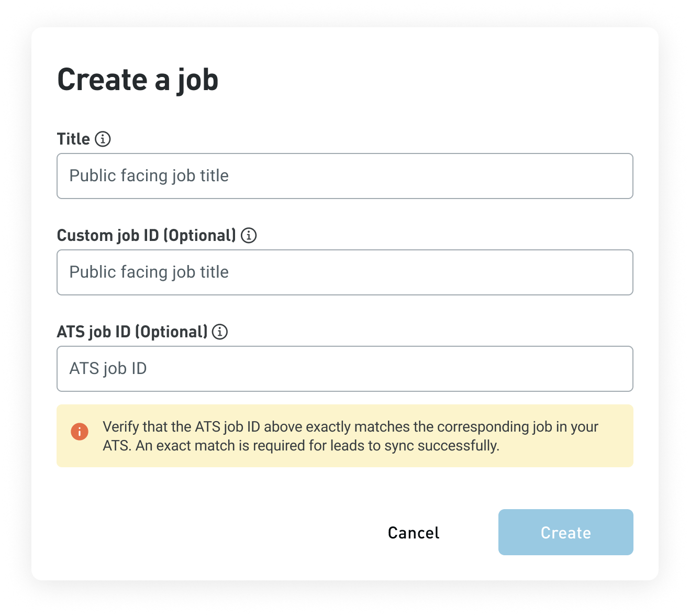Click Cancel to dismiss the dialog

(x=413, y=532)
